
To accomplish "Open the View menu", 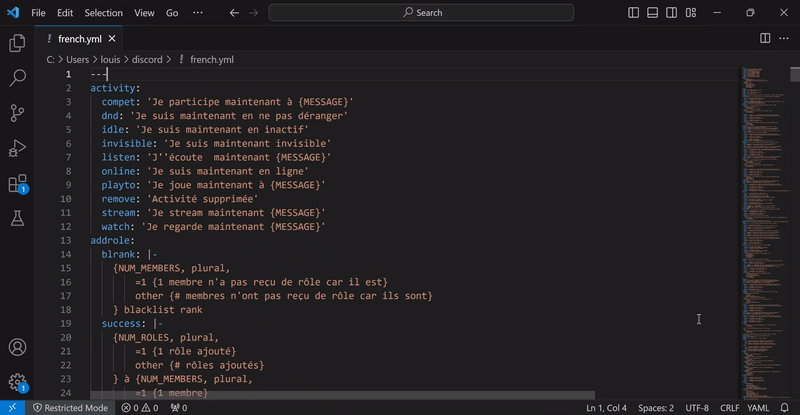I will 144,13.
